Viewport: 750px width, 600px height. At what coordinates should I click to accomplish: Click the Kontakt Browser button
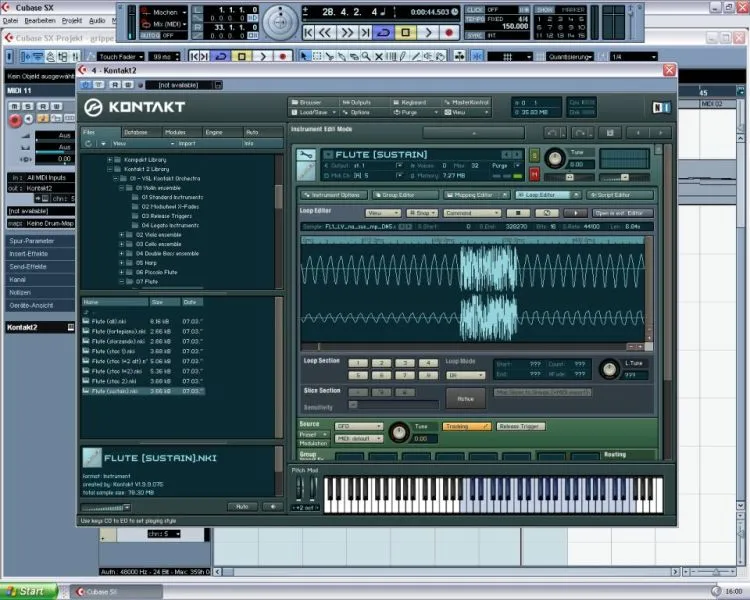coord(310,102)
